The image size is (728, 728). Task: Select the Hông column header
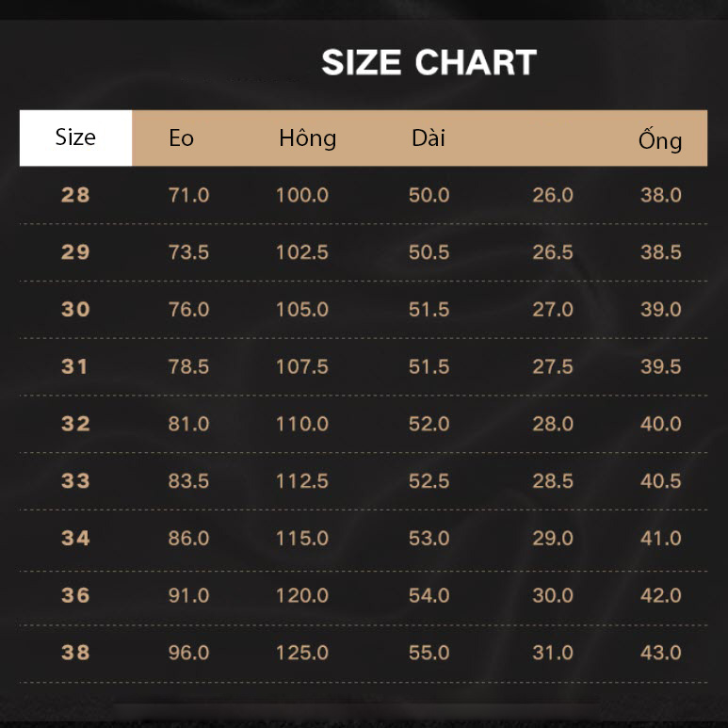pos(307,138)
